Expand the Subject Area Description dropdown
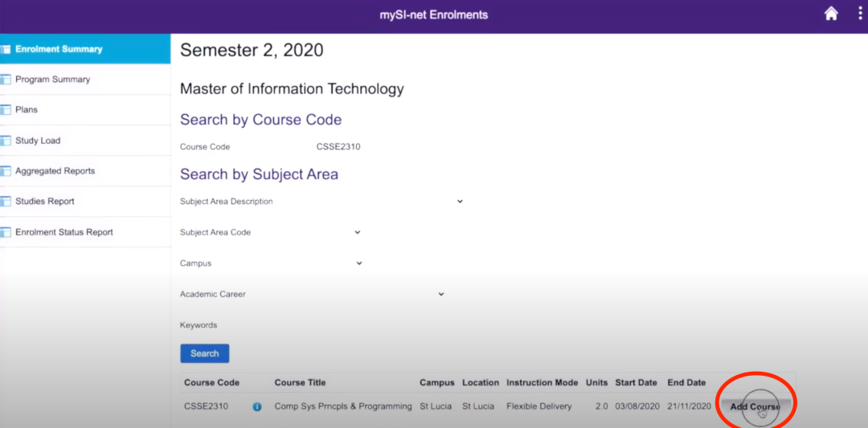The height and width of the screenshot is (428, 868). coord(460,202)
